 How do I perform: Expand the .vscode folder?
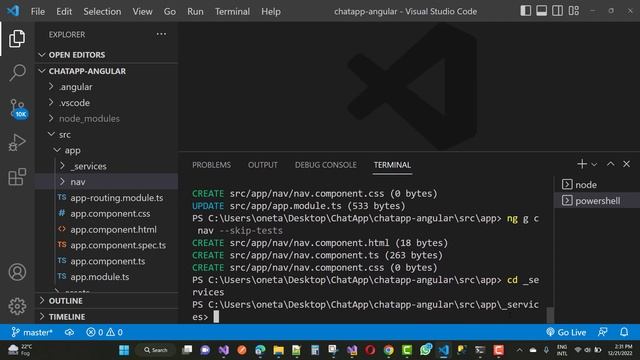(107, 103)
